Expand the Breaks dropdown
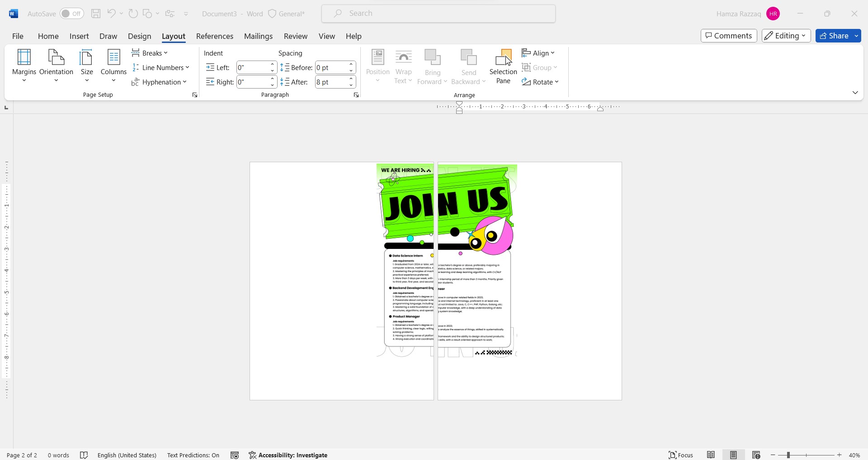The image size is (868, 460). click(150, 53)
